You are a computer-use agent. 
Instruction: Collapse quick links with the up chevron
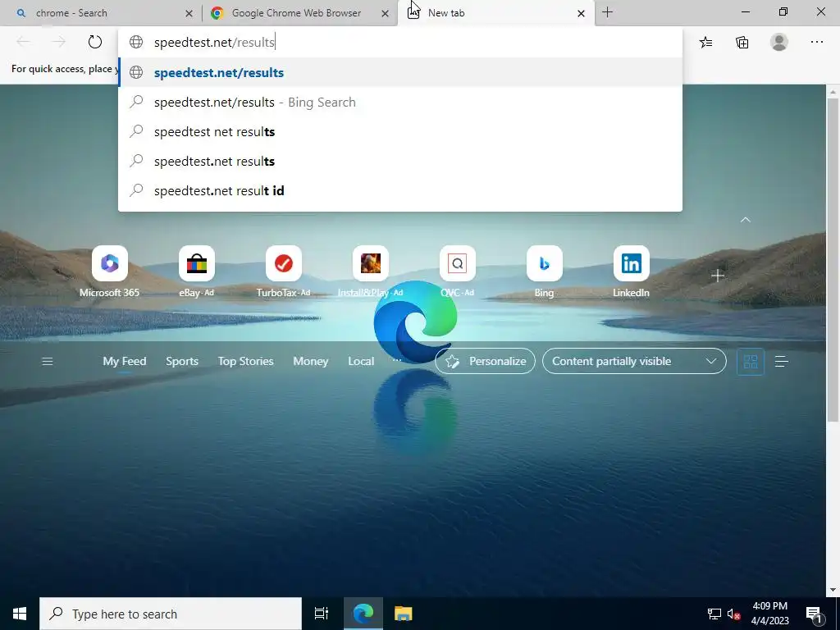click(x=745, y=220)
